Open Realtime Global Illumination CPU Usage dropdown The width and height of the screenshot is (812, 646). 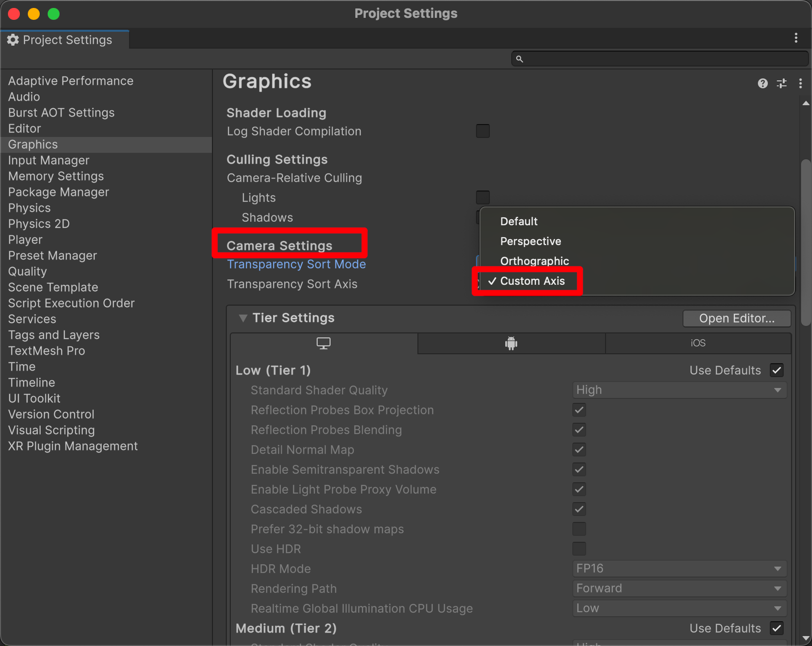click(679, 608)
